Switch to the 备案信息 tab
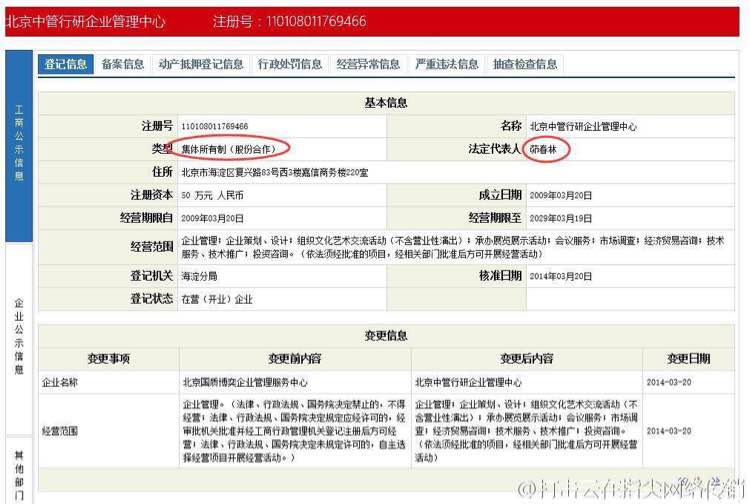Viewport: 750px width, 504px height. coord(122,64)
